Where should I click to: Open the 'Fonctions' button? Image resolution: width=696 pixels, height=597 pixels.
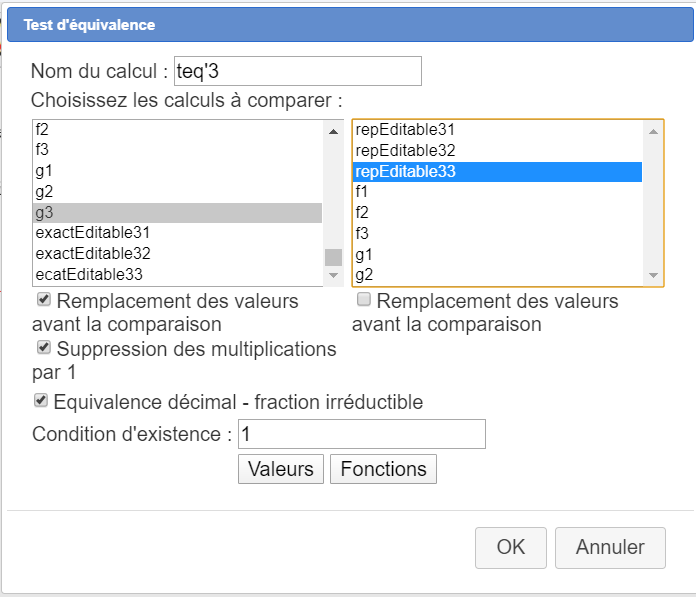pyautogui.click(x=383, y=469)
